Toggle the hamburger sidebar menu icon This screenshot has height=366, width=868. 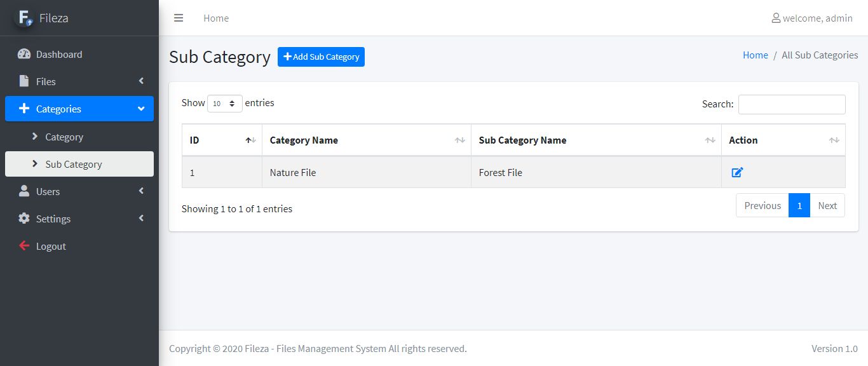click(179, 18)
